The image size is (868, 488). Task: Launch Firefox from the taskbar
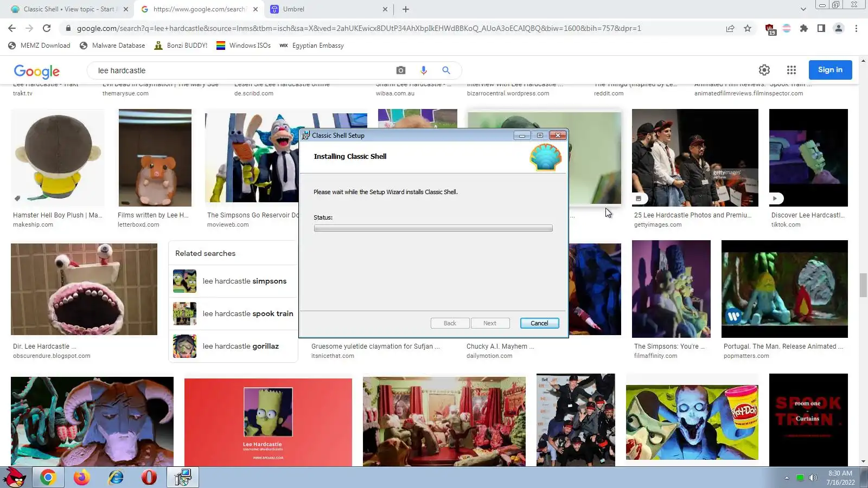(x=81, y=477)
